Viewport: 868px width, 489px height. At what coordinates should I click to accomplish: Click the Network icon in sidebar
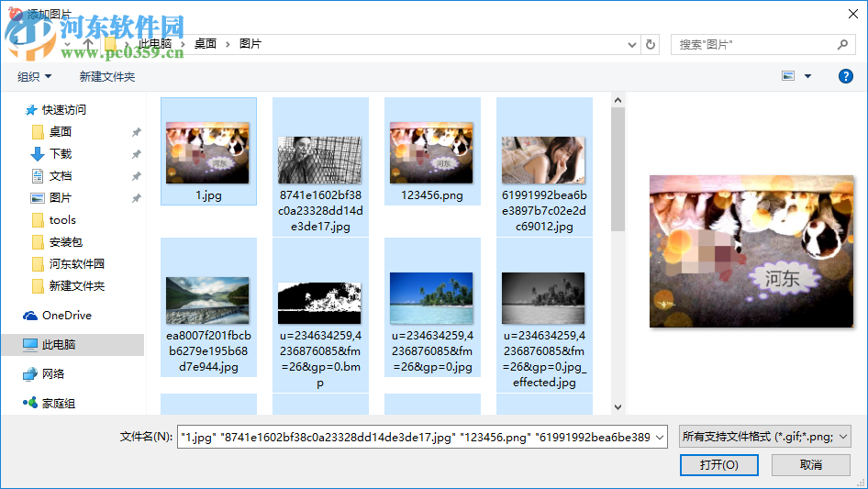click(x=30, y=374)
